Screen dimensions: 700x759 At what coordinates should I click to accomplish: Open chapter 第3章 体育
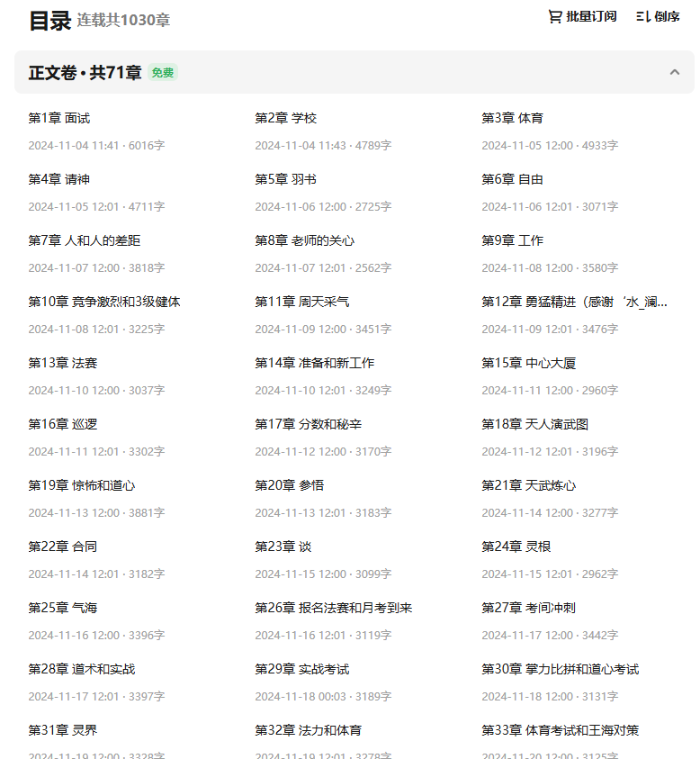tap(512, 118)
